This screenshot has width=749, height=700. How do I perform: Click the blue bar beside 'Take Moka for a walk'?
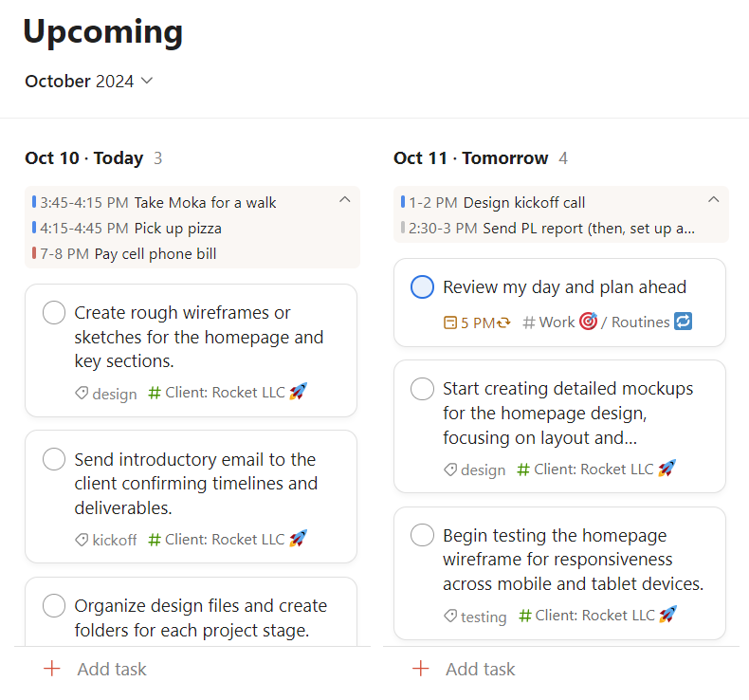coord(34,202)
